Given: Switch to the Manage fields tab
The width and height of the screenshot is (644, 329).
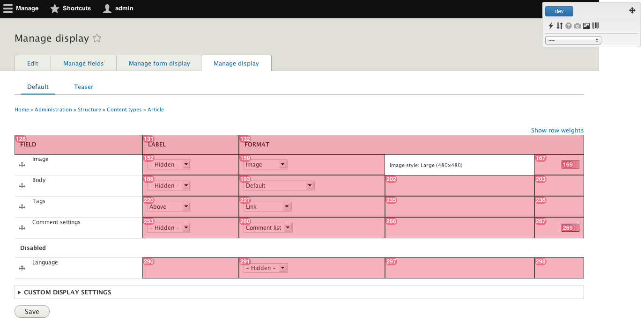Looking at the screenshot, I should 83,63.
